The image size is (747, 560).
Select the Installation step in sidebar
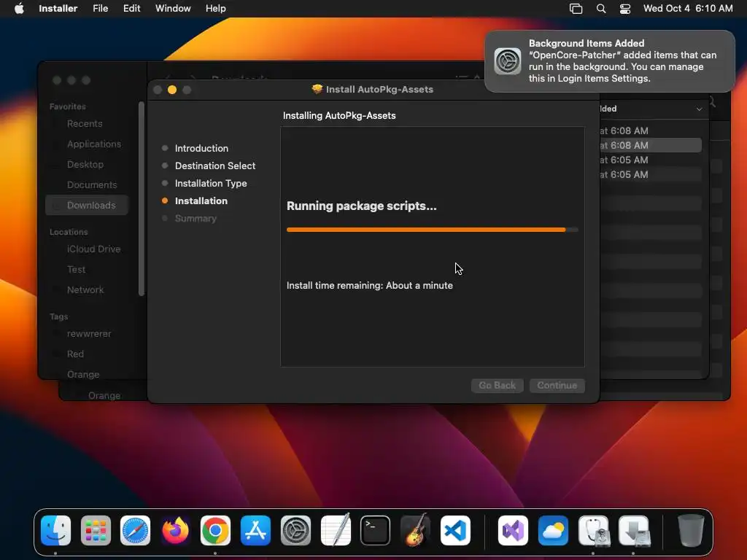(x=201, y=201)
